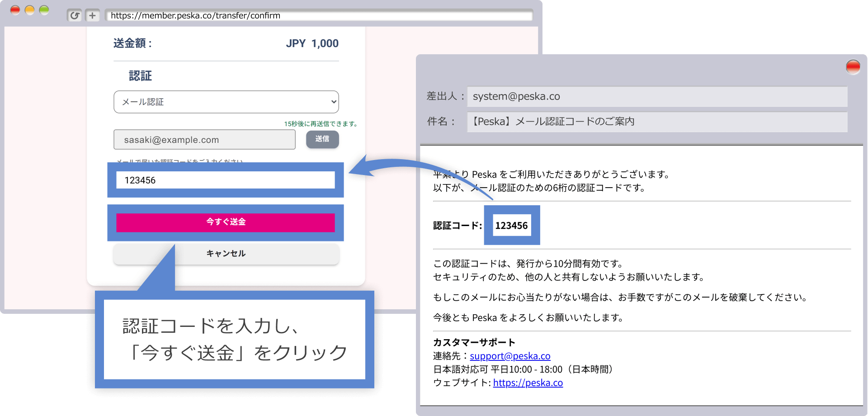Image resolution: width=868 pixels, height=416 pixels.
Task: Click the 送金額 label
Action: 132,43
